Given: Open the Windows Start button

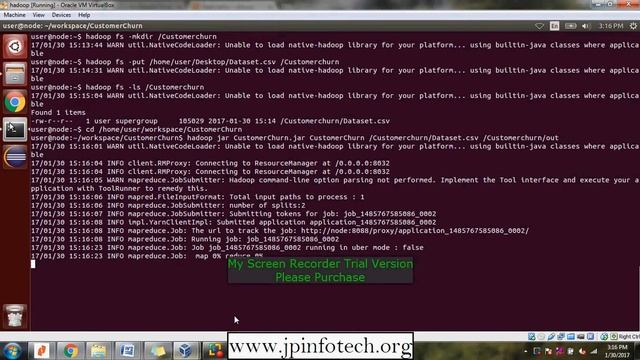Looking at the screenshot, I should (x=12, y=351).
